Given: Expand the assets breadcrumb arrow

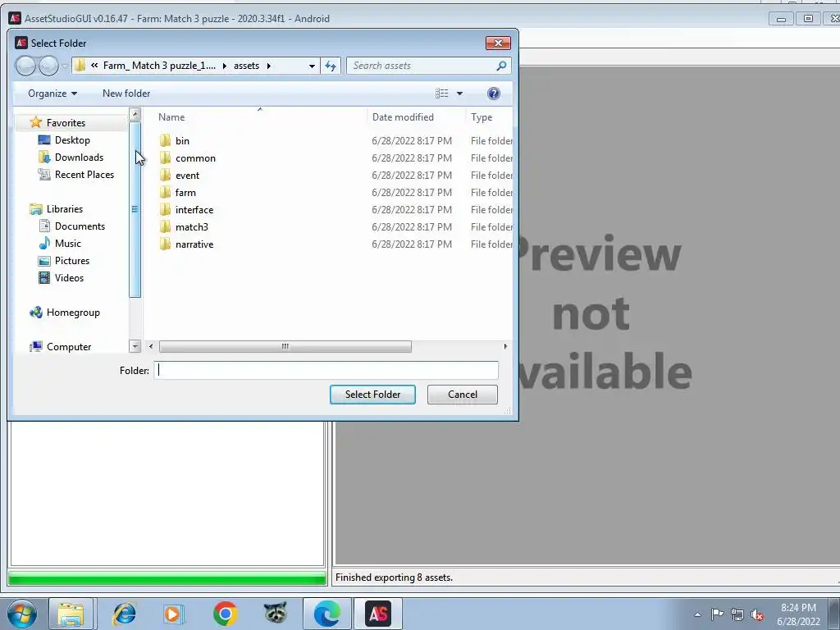Looking at the screenshot, I should (269, 66).
